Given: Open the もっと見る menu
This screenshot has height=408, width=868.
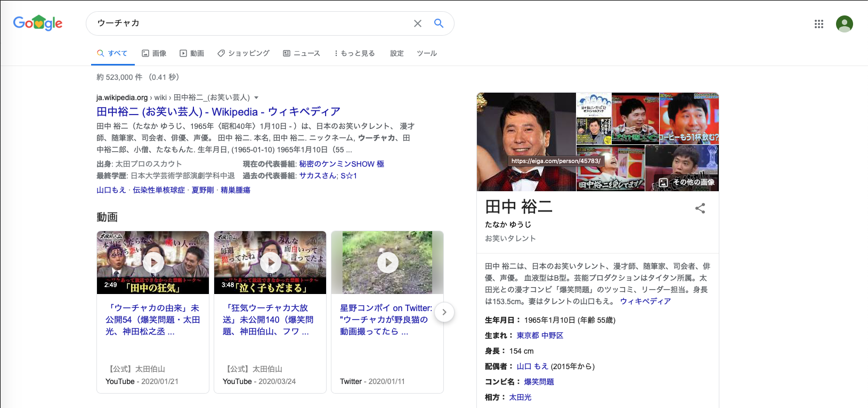Looking at the screenshot, I should tap(355, 53).
